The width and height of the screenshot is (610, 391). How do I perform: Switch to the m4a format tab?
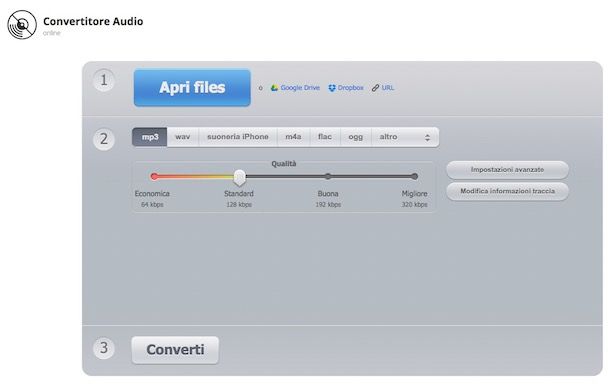pyautogui.click(x=293, y=137)
